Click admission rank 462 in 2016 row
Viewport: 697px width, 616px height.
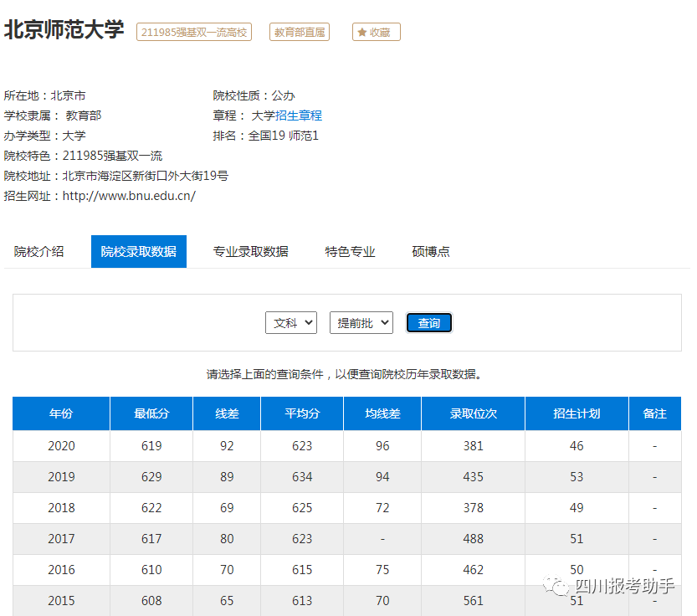pos(473,570)
